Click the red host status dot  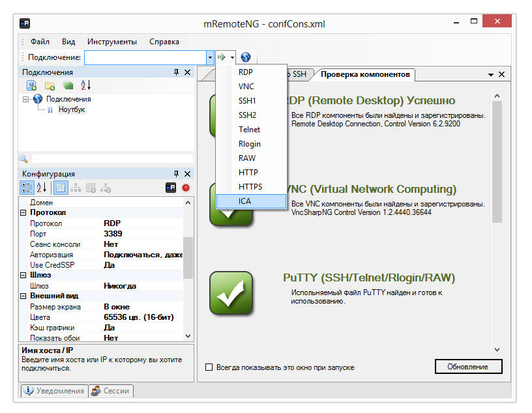pos(186,188)
